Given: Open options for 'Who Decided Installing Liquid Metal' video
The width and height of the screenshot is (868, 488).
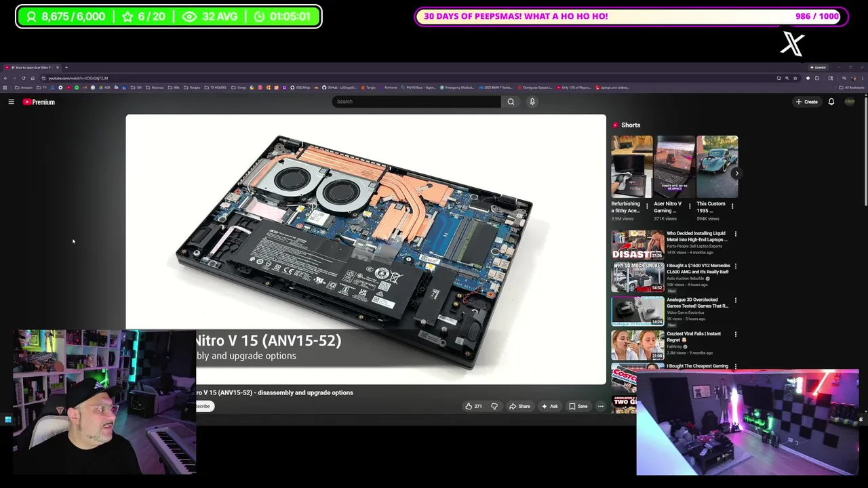Looking at the screenshot, I should (736, 234).
